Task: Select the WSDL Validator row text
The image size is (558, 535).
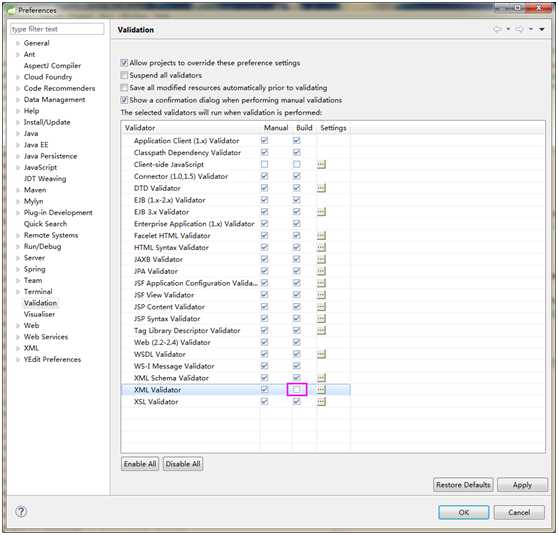Action: 160,354
